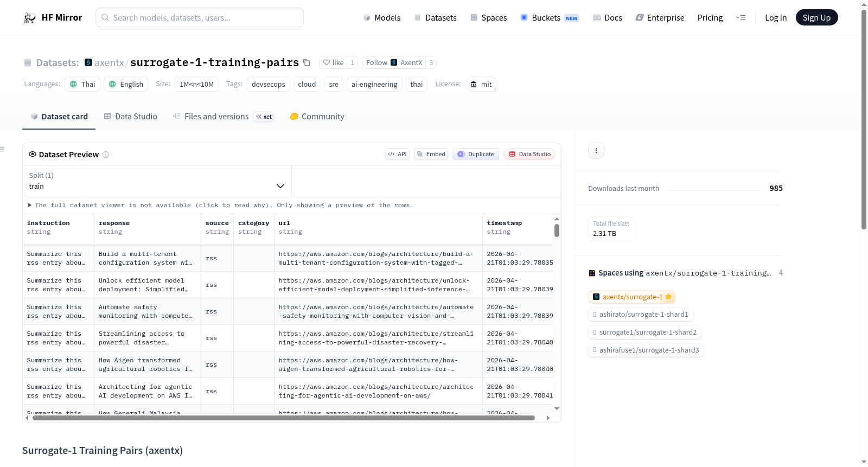The image size is (868, 467).
Task: Click the preview table scroll down arrow
Action: pyautogui.click(x=557, y=408)
